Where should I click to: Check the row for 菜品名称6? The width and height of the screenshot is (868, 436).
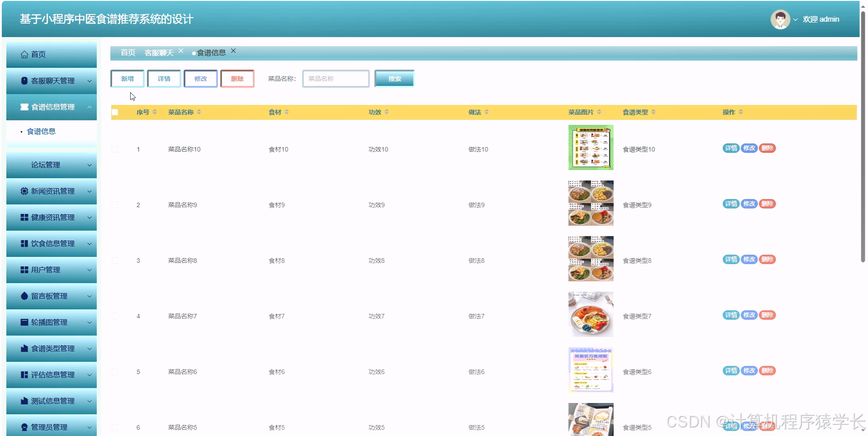115,372
